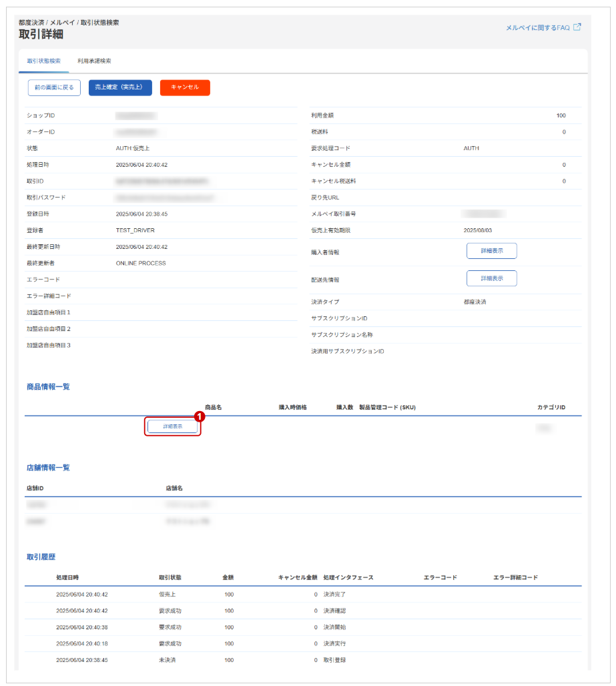Click カテゴリID column header
The image size is (616, 686).
(551, 407)
